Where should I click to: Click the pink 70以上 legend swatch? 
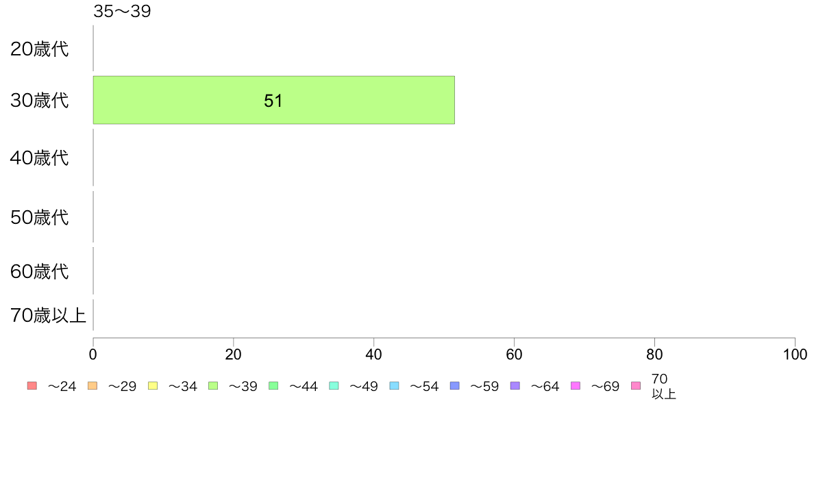(x=636, y=386)
